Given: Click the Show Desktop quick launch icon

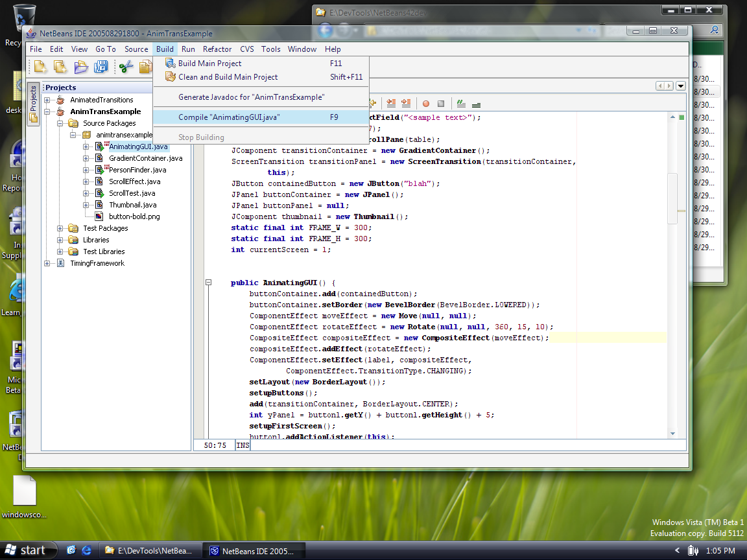Looking at the screenshot, I should coord(71,550).
